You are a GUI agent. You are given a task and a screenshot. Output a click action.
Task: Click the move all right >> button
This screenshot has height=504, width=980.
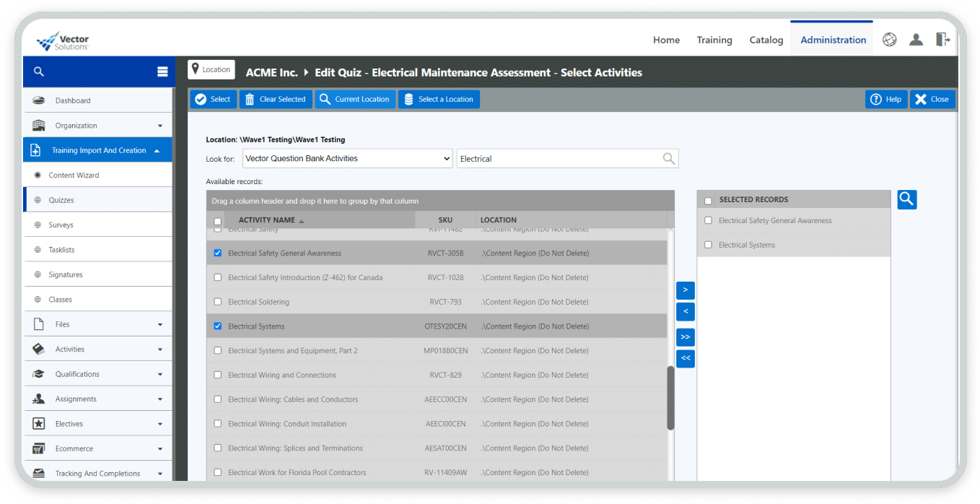tap(685, 337)
